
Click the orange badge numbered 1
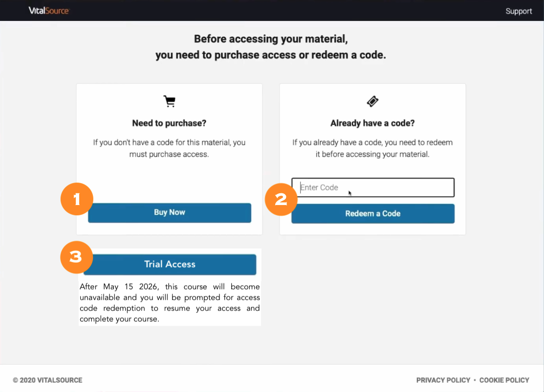(x=76, y=199)
